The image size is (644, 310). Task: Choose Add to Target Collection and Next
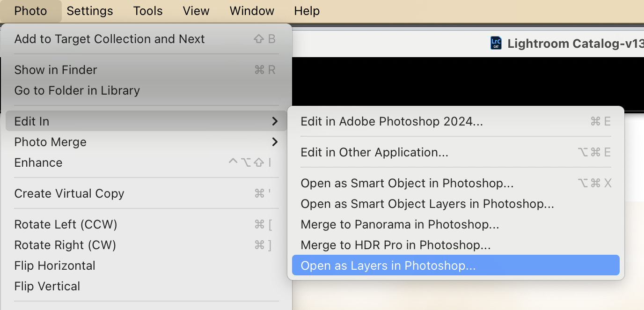tap(110, 39)
